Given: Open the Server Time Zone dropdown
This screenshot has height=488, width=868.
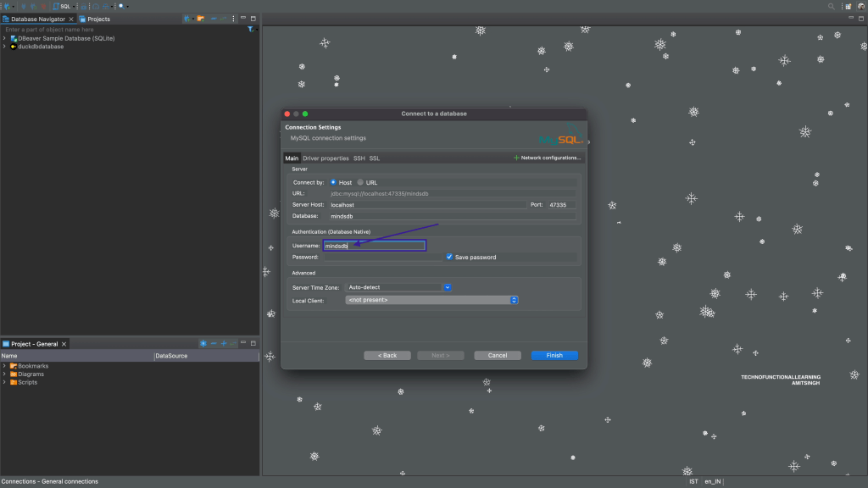Looking at the screenshot, I should [x=447, y=287].
